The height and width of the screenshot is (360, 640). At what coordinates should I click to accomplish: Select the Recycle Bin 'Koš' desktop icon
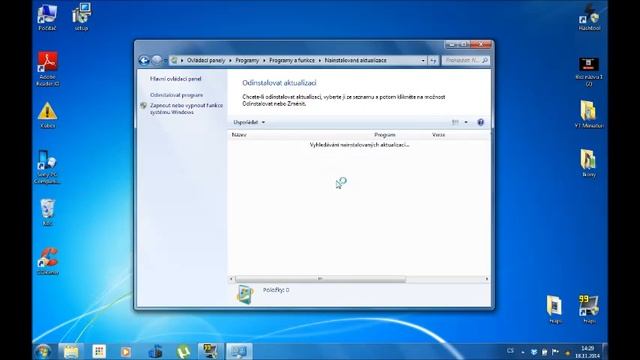pos(47,212)
